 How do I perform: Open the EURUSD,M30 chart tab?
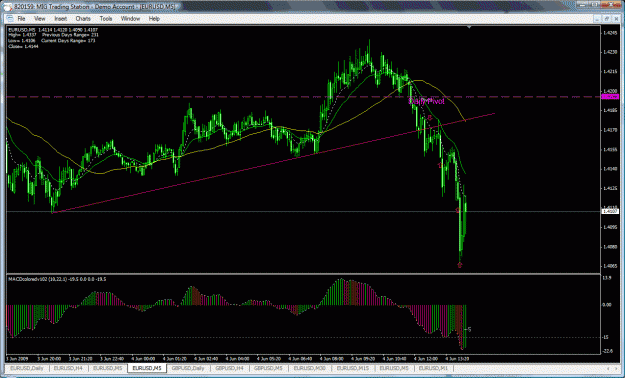[x=310, y=368]
